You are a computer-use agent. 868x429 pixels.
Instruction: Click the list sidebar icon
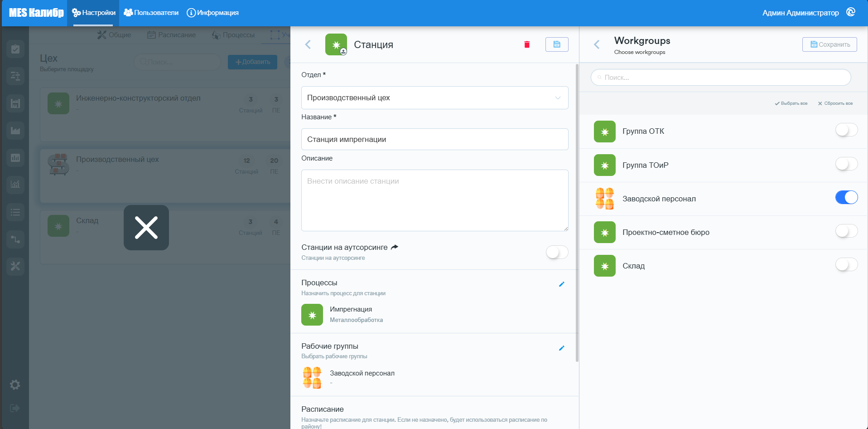click(x=15, y=212)
